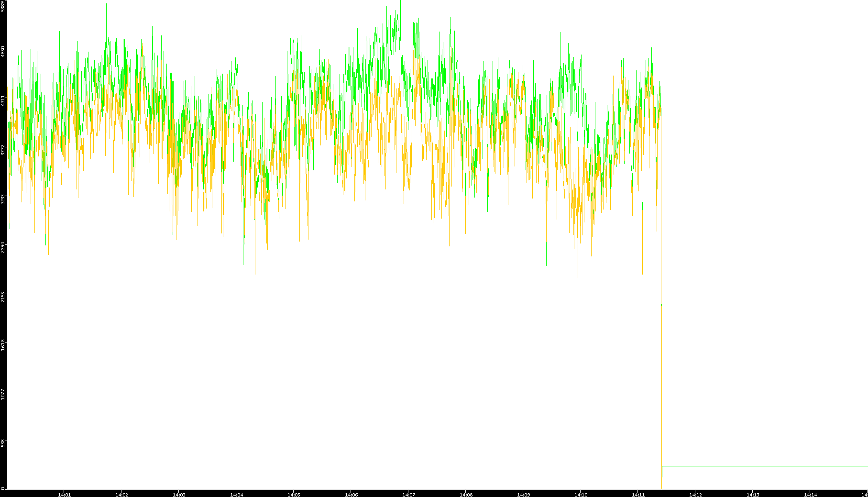The height and width of the screenshot is (497, 868).
Task: Click the 2155 value axis label
Action: point(3,297)
